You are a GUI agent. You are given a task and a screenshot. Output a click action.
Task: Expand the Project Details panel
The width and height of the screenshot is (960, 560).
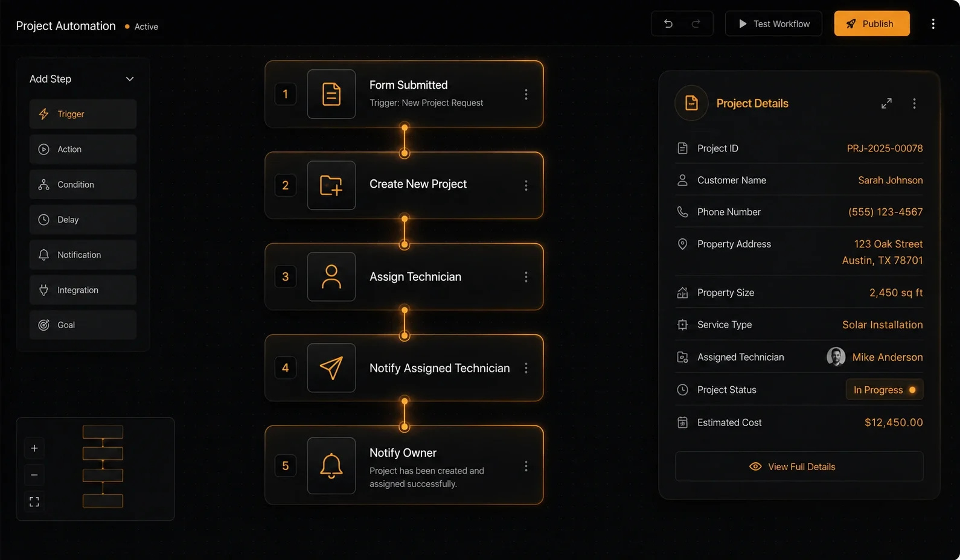click(886, 103)
